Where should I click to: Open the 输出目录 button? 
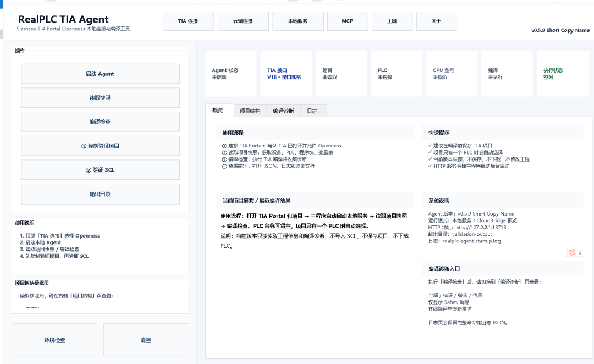tap(101, 194)
